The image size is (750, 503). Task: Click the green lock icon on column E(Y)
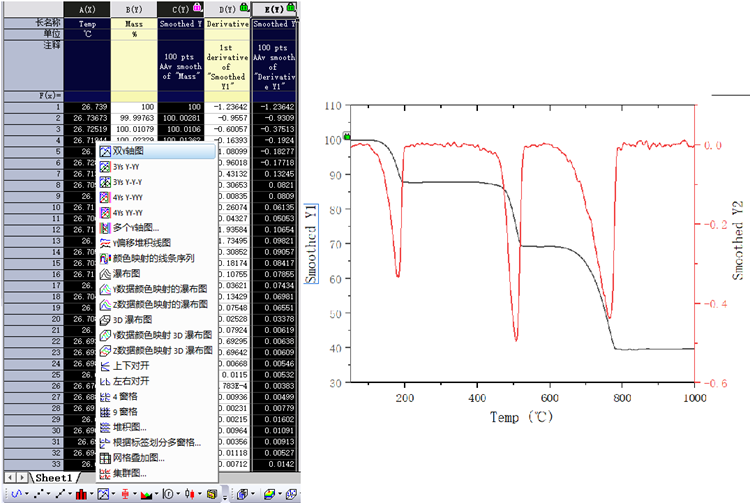pyautogui.click(x=291, y=8)
